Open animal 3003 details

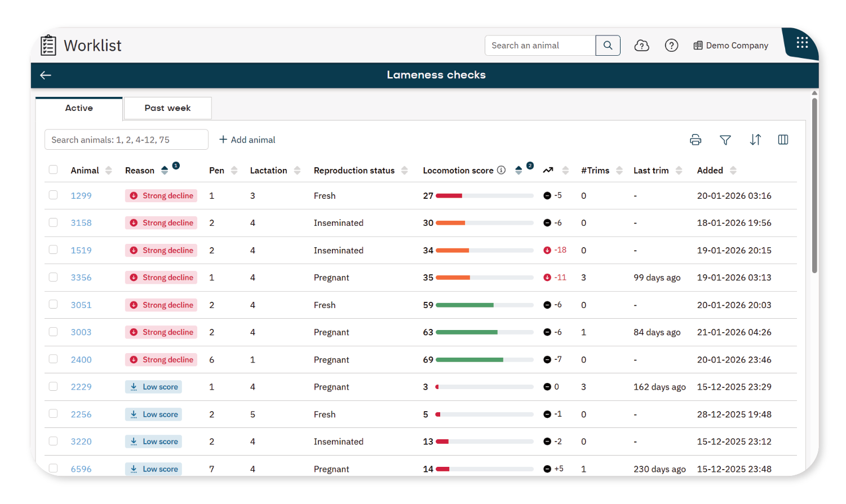click(81, 332)
